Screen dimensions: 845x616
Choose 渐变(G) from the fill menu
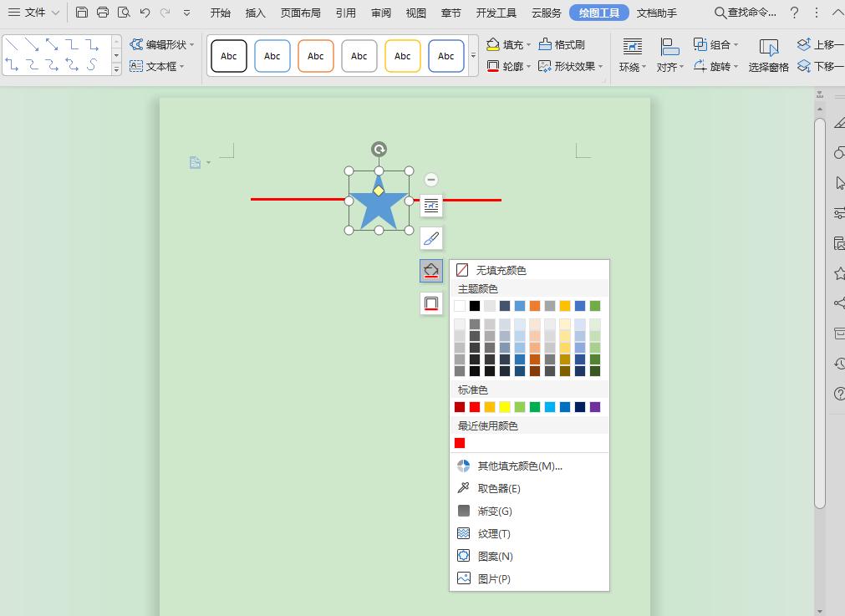[494, 511]
